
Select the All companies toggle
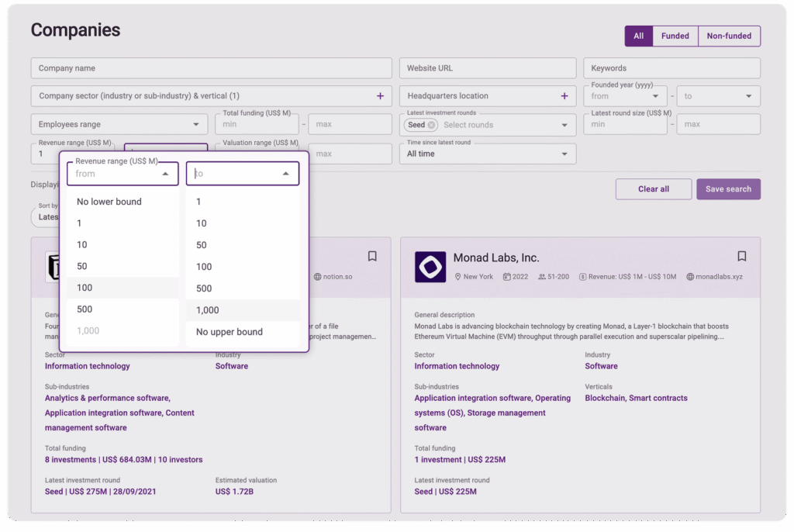pyautogui.click(x=638, y=36)
